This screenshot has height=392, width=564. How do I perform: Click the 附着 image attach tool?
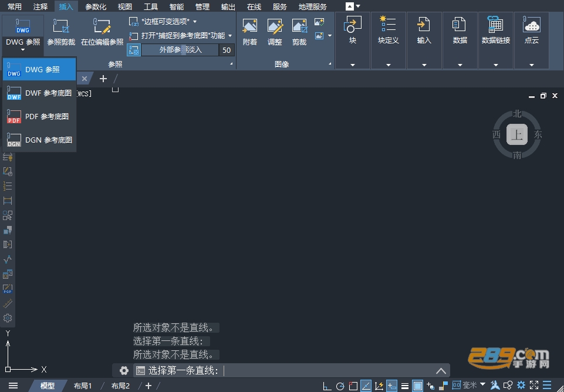250,32
